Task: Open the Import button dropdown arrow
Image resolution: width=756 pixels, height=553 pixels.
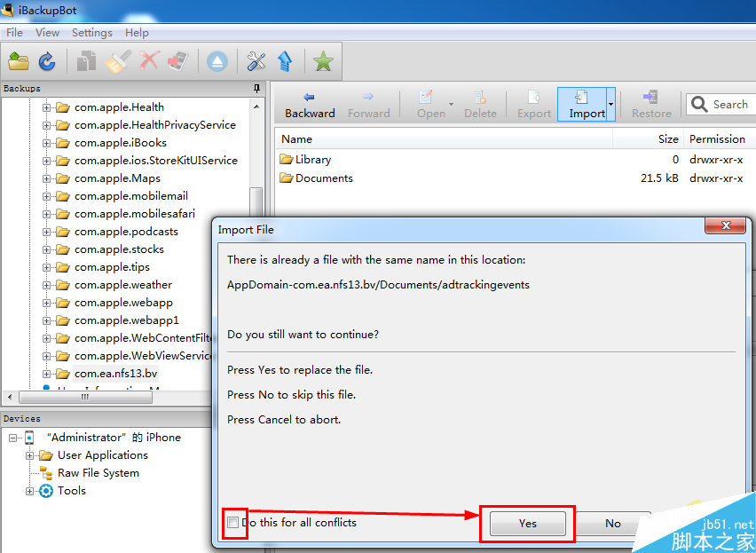Action: point(610,105)
